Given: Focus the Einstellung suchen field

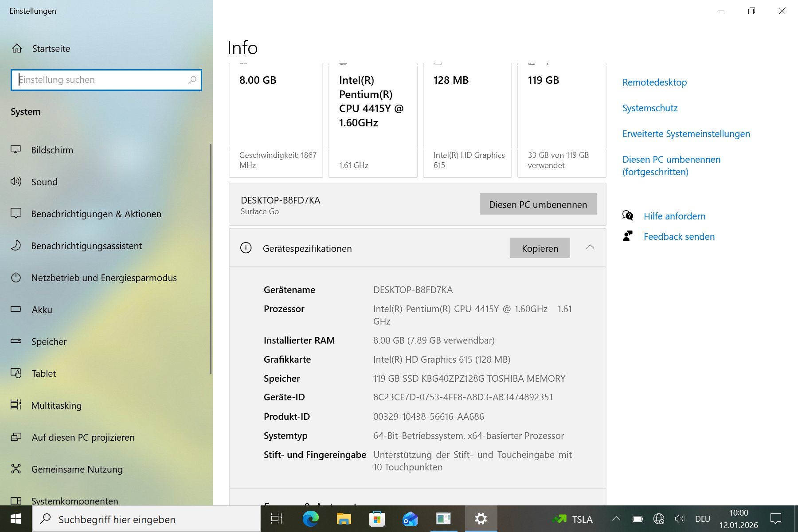Looking at the screenshot, I should pyautogui.click(x=106, y=80).
